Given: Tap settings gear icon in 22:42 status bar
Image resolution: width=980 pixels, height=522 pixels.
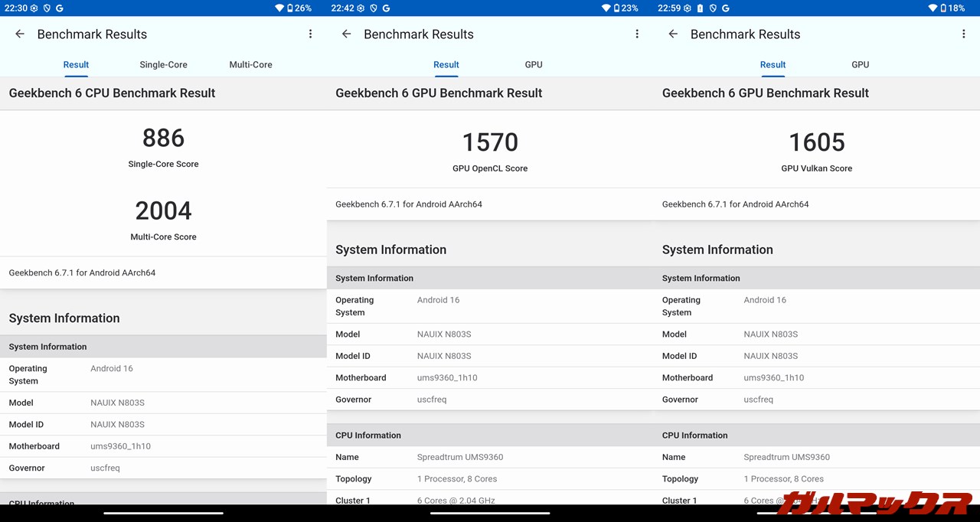Looking at the screenshot, I should (x=360, y=8).
